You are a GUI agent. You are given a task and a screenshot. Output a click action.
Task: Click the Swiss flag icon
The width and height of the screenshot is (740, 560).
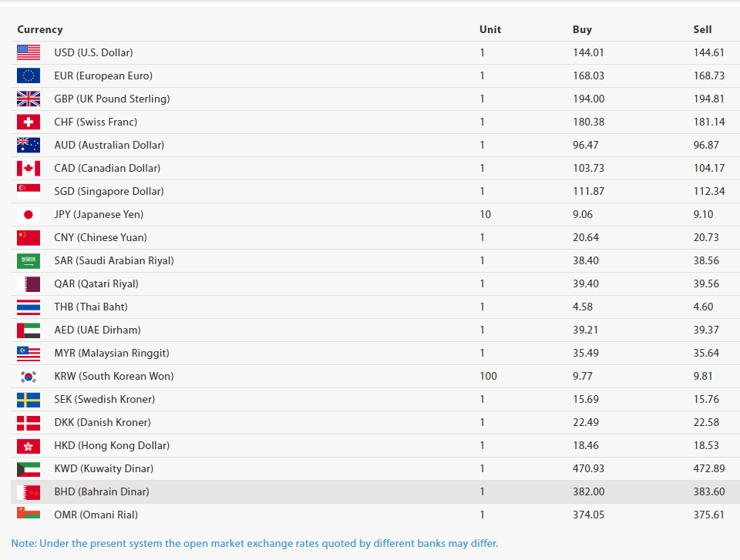(x=29, y=122)
